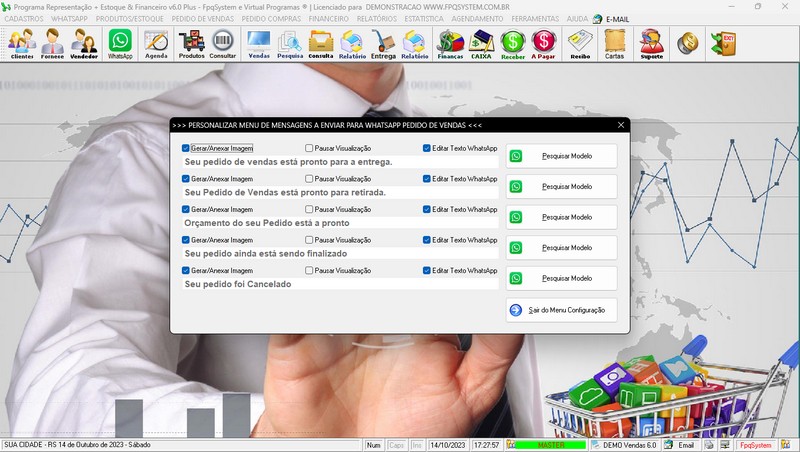800x452 pixels.
Task: Check Pausar Visualização for sendo finalizado message
Action: tap(309, 240)
